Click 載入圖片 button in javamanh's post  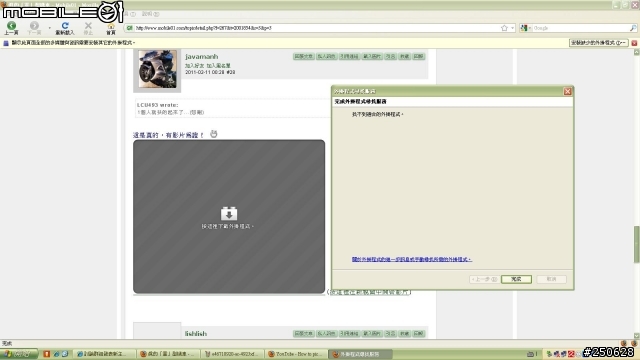(x=371, y=56)
